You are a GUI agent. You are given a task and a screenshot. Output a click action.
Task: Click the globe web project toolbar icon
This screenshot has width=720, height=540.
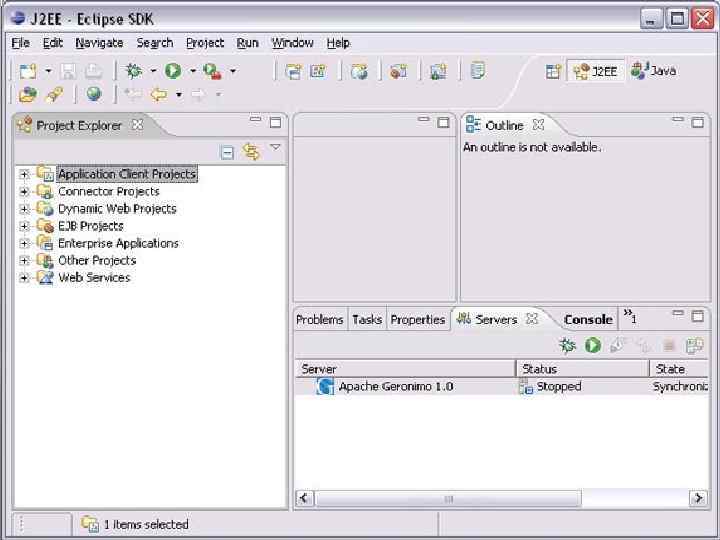pyautogui.click(x=359, y=71)
